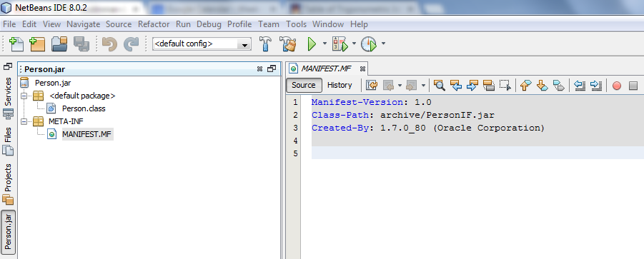644x259 pixels.
Task: Toggle Rectangular Selection mode
Action: [x=505, y=85]
